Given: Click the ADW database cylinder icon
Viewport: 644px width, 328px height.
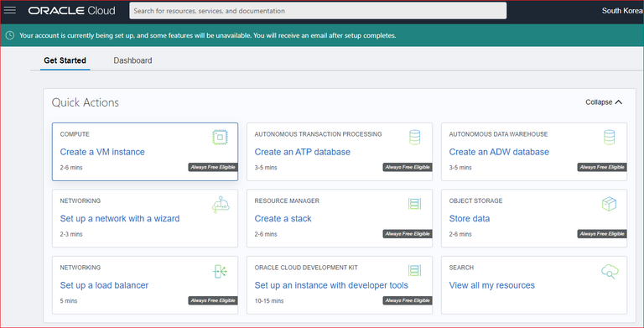Looking at the screenshot, I should (x=610, y=138).
